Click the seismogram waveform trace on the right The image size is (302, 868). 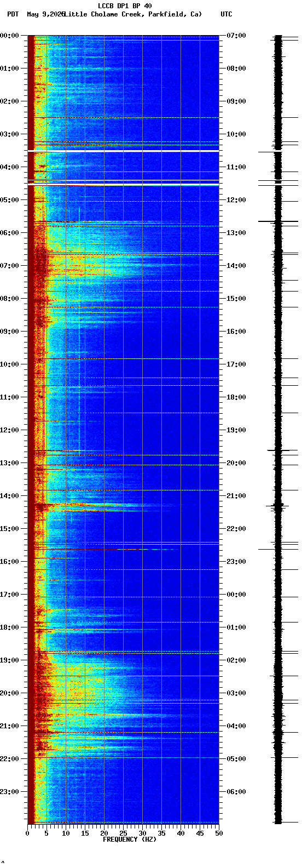coord(278,430)
